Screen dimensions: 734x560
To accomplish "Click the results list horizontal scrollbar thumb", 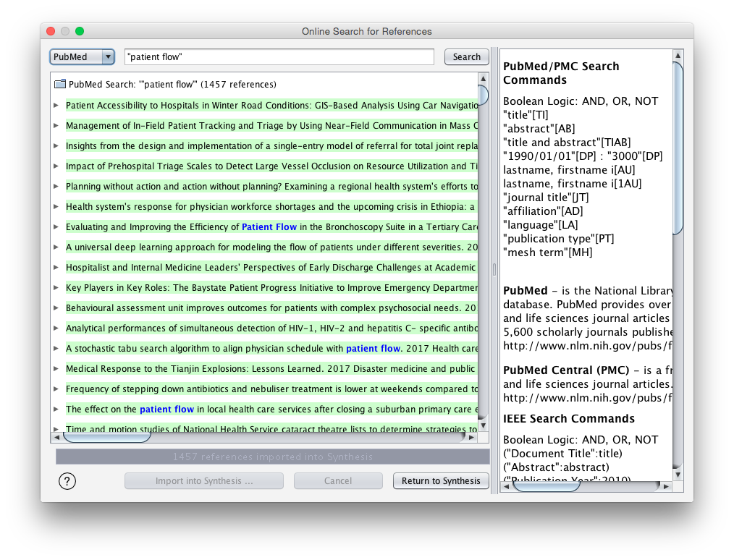I will coord(107,438).
